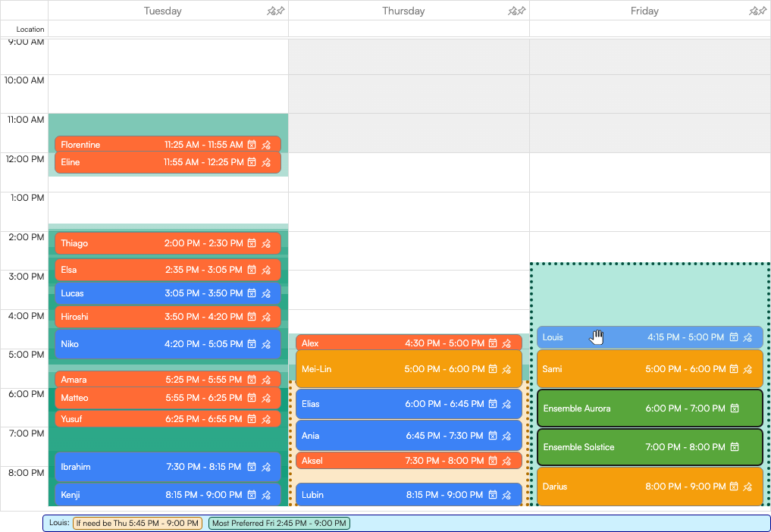
Task: Click the calendar-x icon on Thiago's lesson
Action: [x=252, y=243]
